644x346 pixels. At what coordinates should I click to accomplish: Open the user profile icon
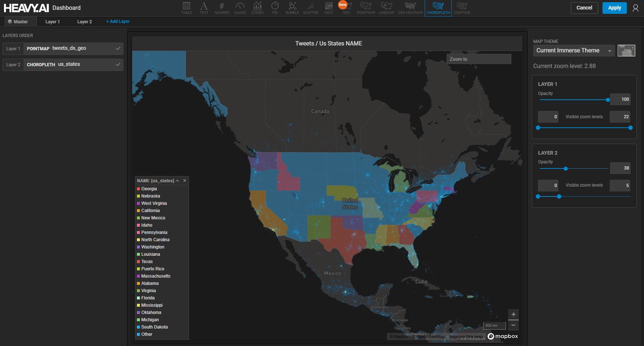click(635, 8)
